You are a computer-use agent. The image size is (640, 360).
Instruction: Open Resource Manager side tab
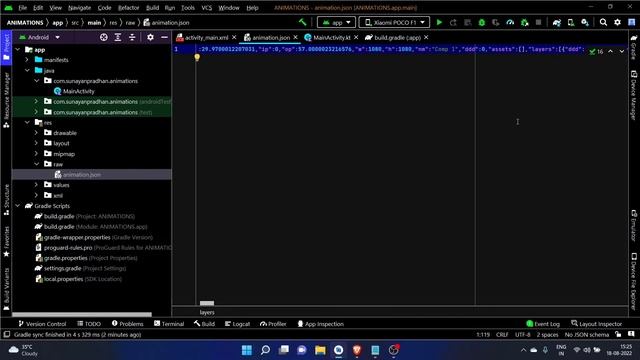coord(6,100)
